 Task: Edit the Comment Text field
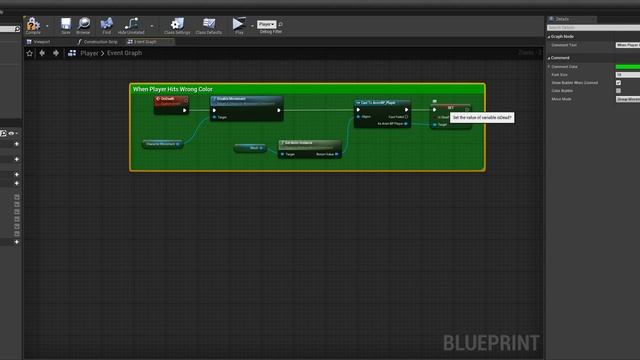pyautogui.click(x=628, y=45)
